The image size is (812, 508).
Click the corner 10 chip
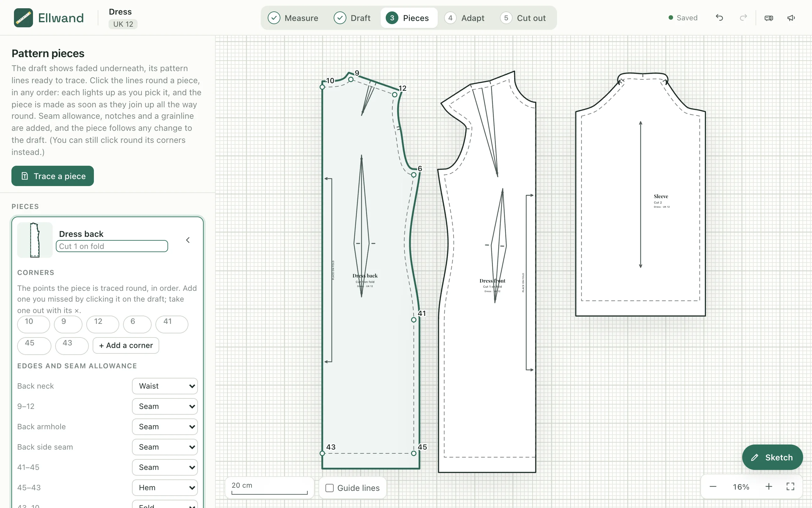(34, 324)
